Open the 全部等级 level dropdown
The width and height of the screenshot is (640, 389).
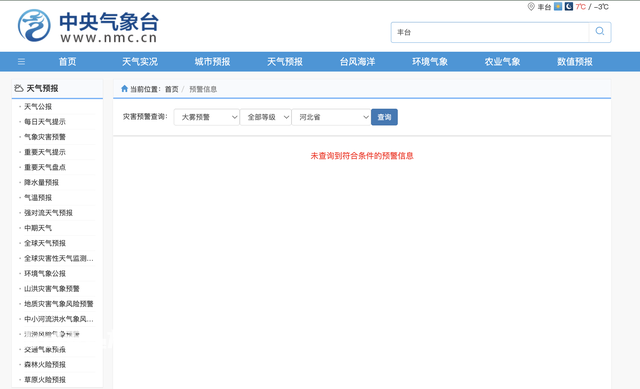[x=266, y=117]
